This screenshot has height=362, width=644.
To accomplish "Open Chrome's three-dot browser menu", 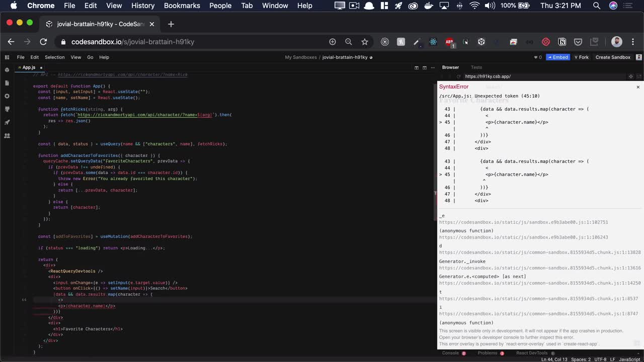I will tap(632, 42).
